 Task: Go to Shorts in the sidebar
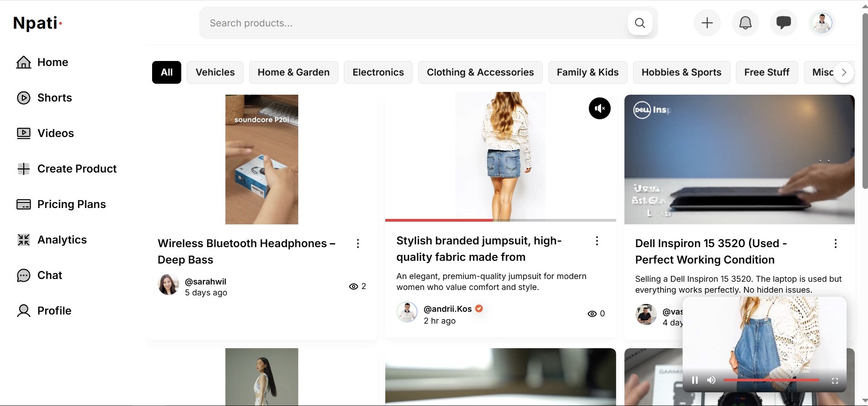pos(44,97)
